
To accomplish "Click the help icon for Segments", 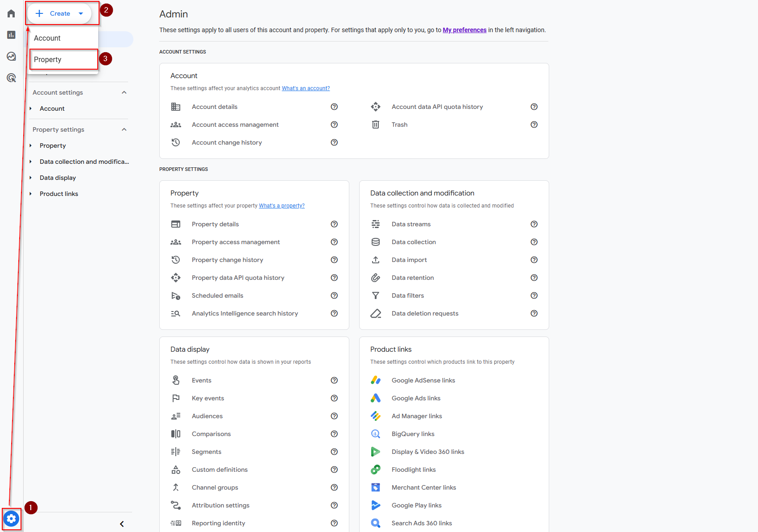I will tap(334, 452).
